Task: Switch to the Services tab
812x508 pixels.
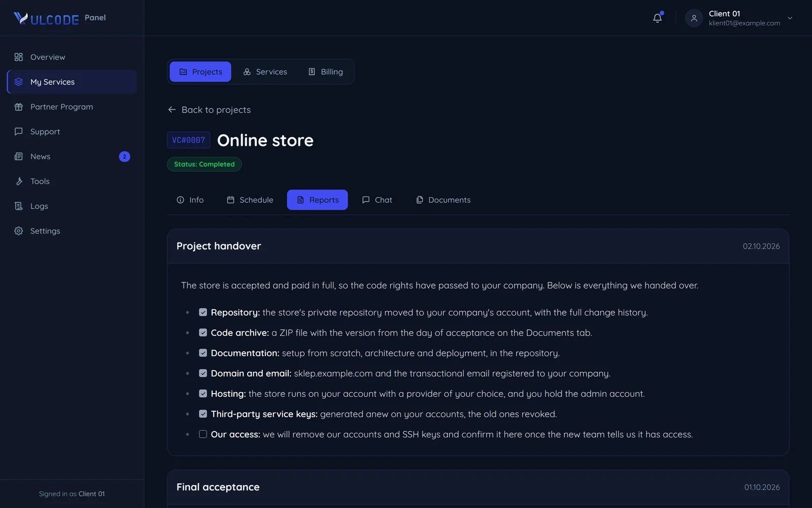Action: 265,72
